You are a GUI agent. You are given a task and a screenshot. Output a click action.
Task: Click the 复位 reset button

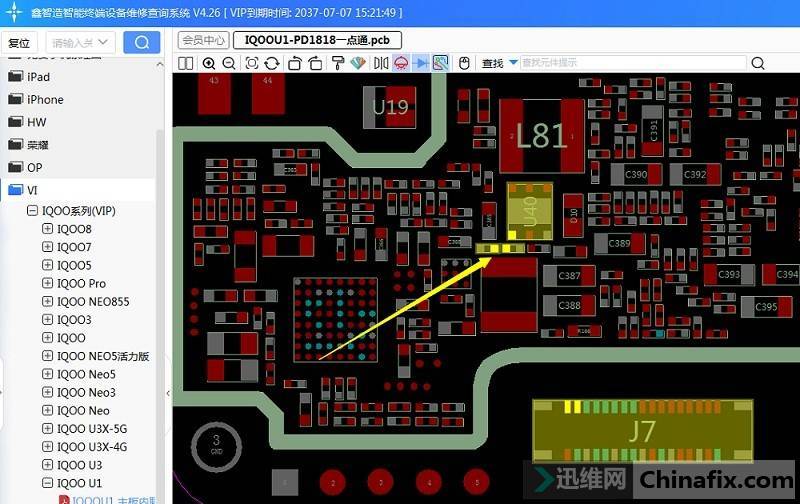click(20, 43)
